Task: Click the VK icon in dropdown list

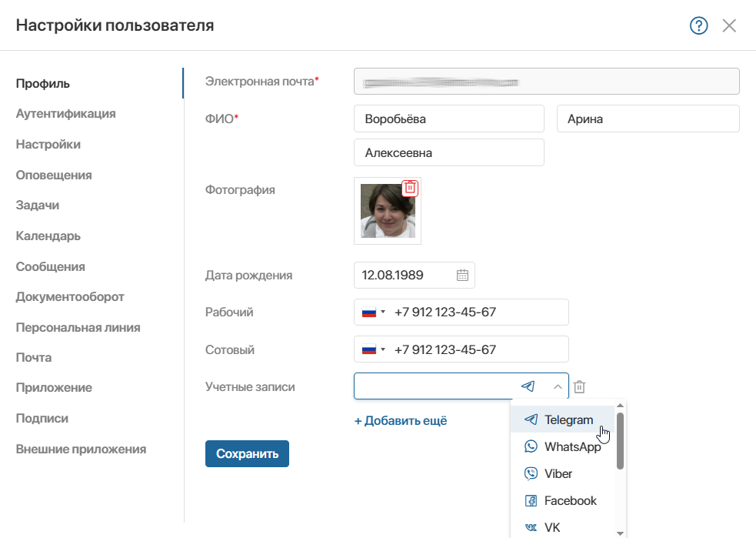Action: pyautogui.click(x=531, y=527)
